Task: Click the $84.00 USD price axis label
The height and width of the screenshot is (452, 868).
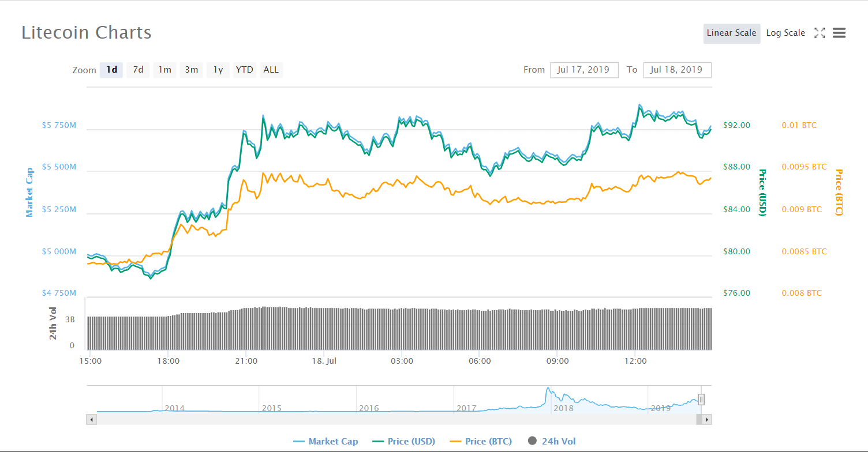Action: [x=737, y=210]
